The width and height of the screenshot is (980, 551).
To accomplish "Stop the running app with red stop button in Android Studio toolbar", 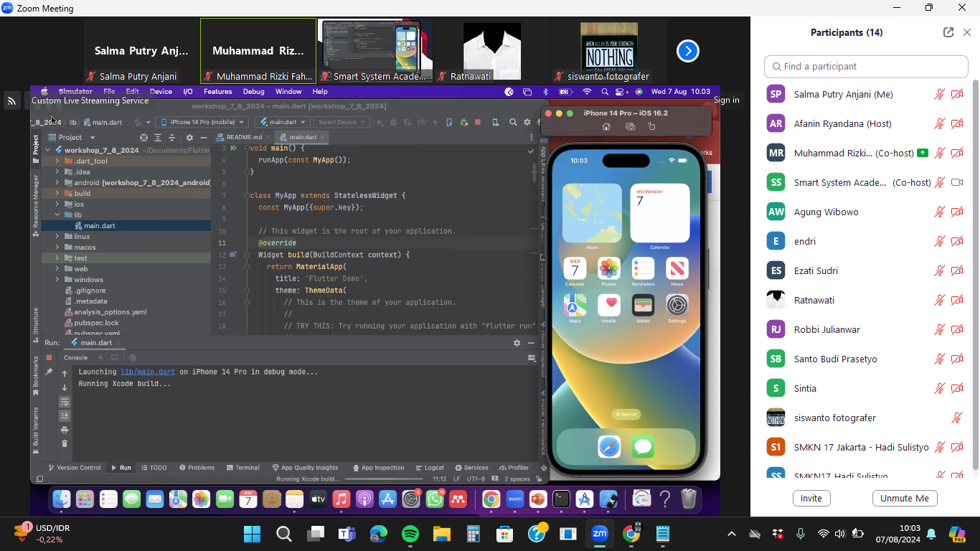I will [x=478, y=122].
